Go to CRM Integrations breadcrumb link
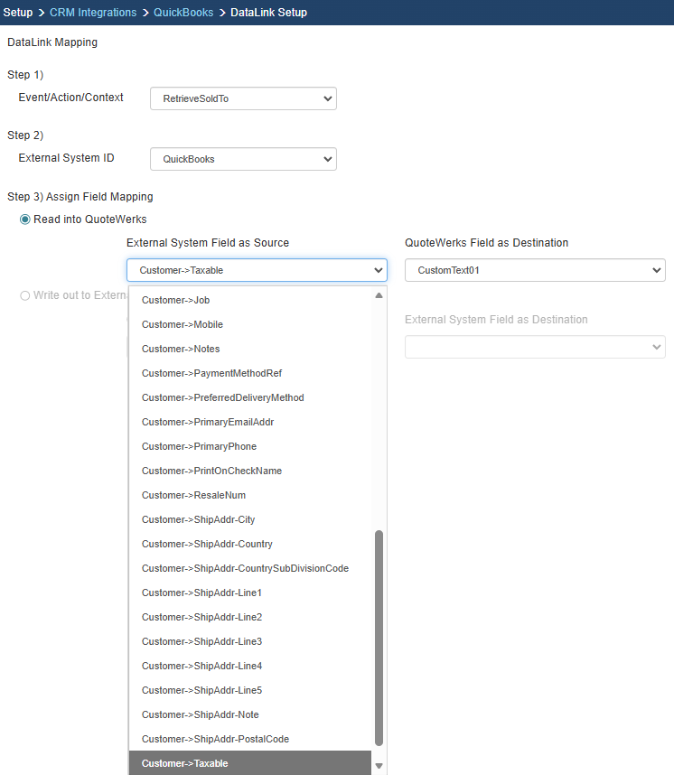The image size is (674, 784). click(x=93, y=13)
